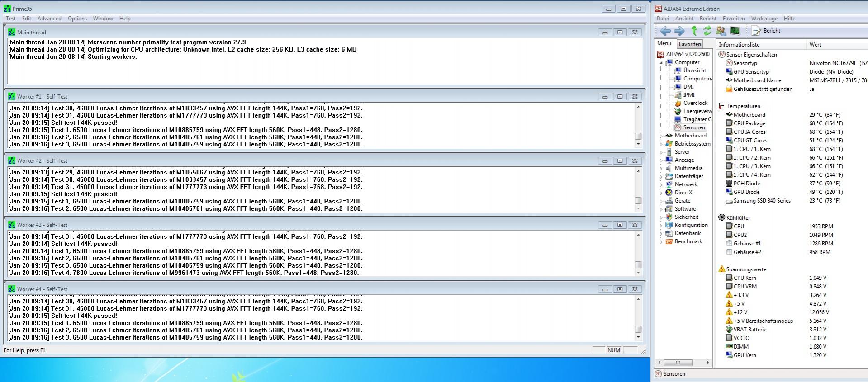Select the Datenbank tree entry

coord(688,233)
